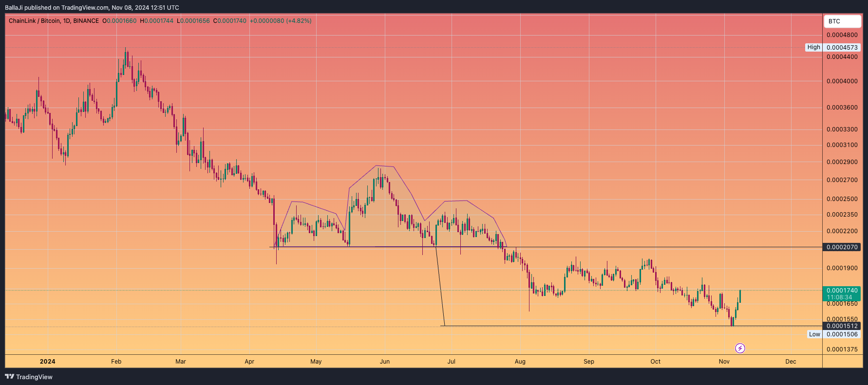Click the 0.0002500 price axis label

(842, 199)
